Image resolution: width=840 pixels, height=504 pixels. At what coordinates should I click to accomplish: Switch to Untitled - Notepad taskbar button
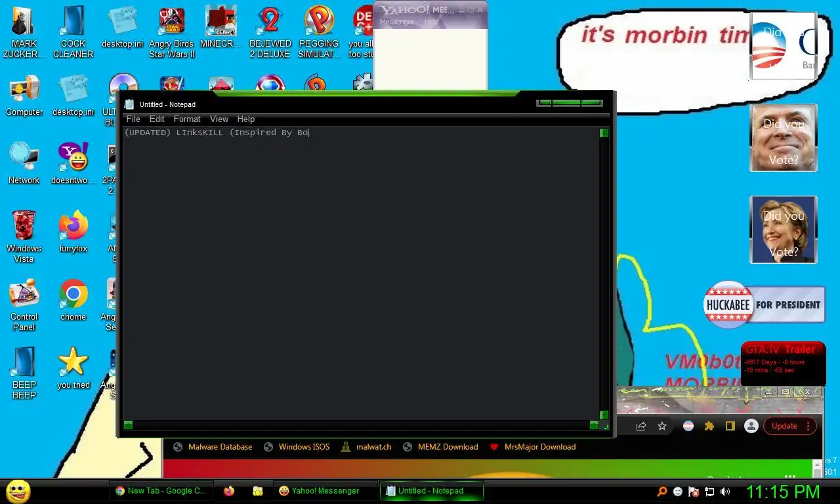(430, 490)
